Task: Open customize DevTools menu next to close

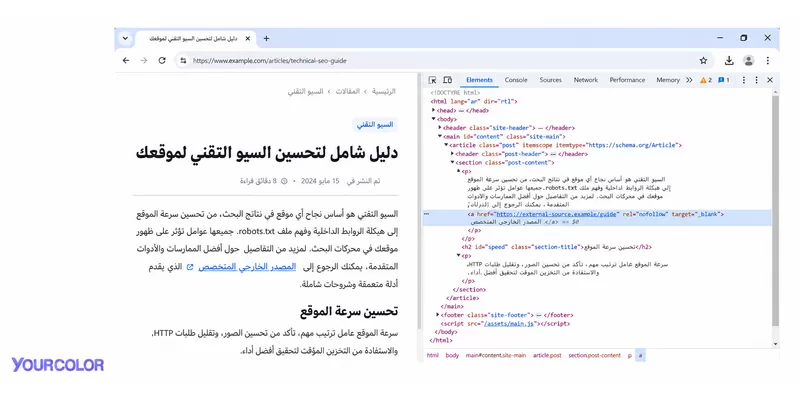Action: coord(757,80)
